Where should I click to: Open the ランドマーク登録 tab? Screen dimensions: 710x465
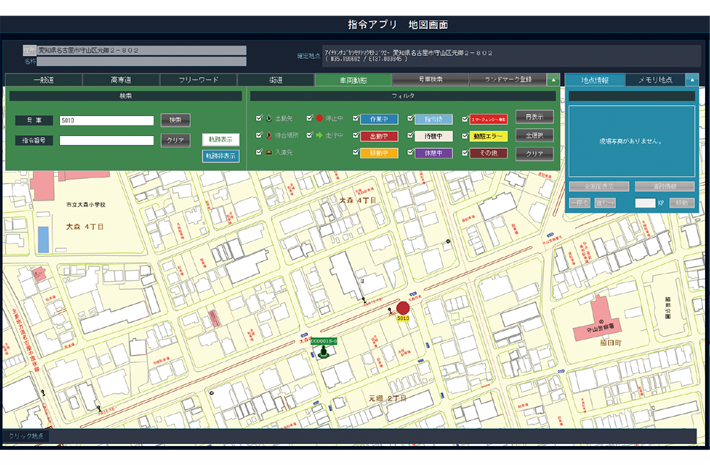click(x=508, y=80)
